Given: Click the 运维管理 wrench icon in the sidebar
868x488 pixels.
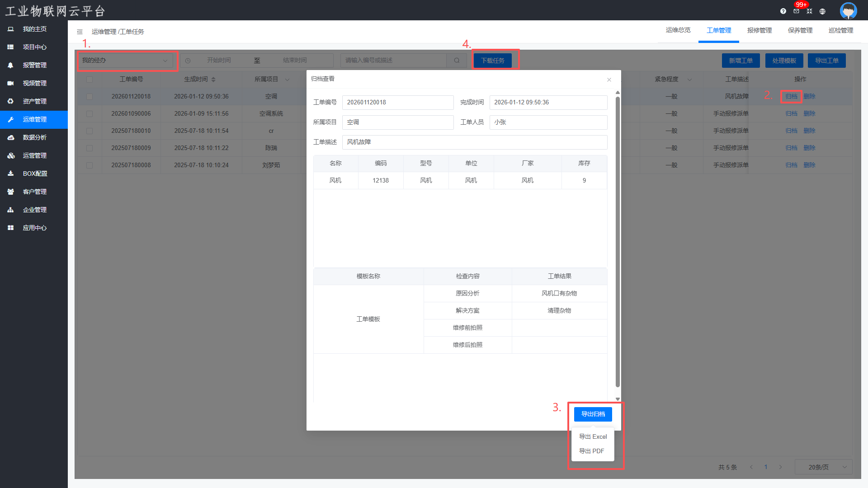Looking at the screenshot, I should click(x=11, y=119).
